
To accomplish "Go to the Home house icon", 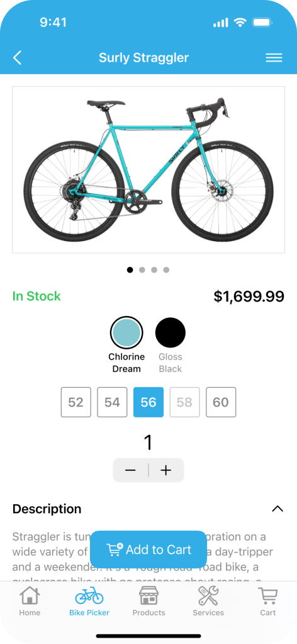I will click(x=30, y=596).
